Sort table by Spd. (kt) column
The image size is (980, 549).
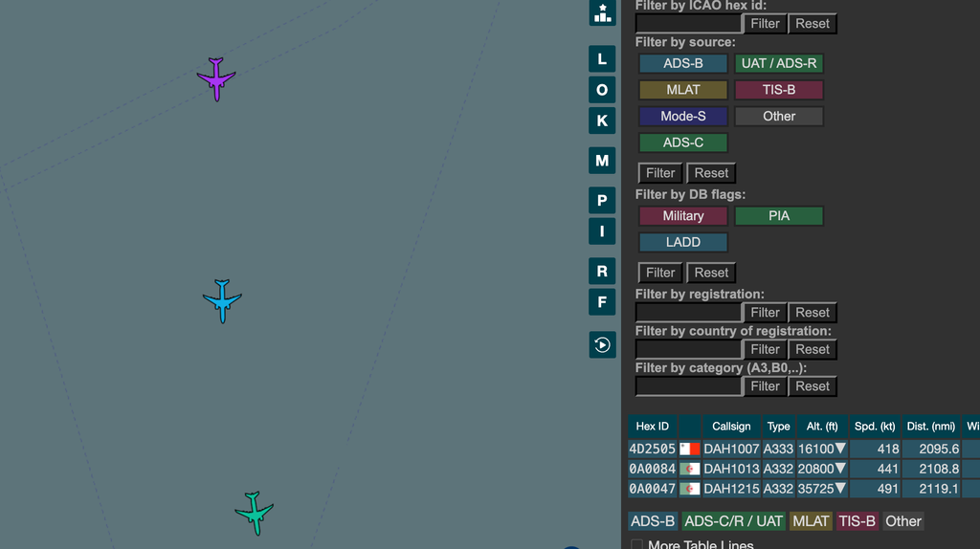[875, 427]
